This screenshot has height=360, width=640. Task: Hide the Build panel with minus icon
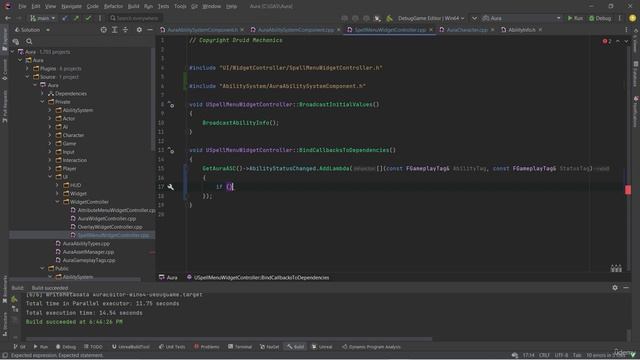pos(626,288)
